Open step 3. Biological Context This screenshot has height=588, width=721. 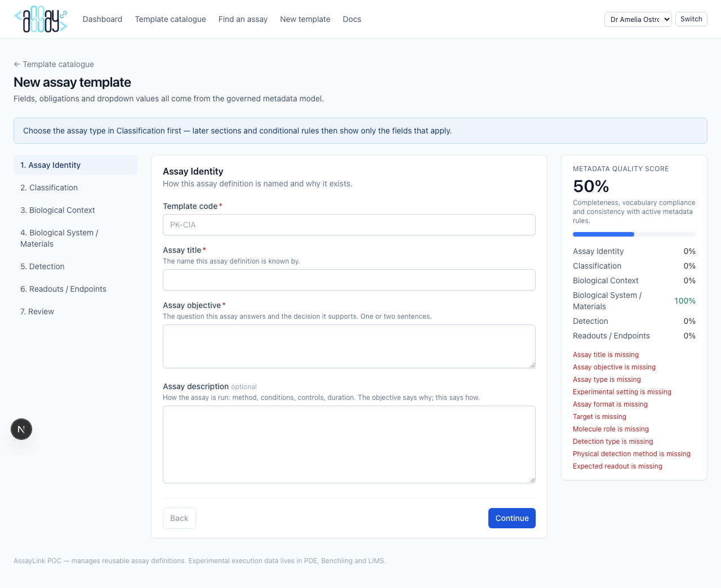[75, 210]
